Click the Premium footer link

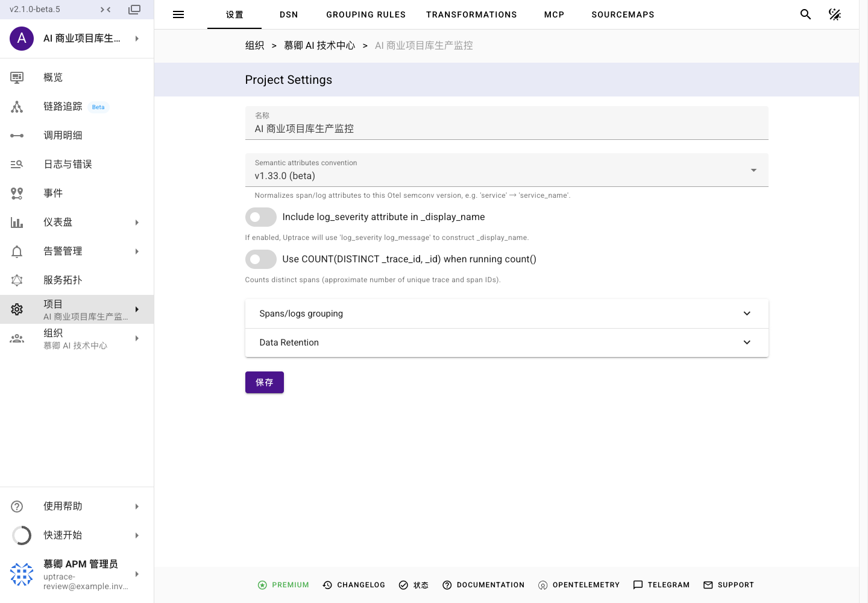[x=283, y=585]
